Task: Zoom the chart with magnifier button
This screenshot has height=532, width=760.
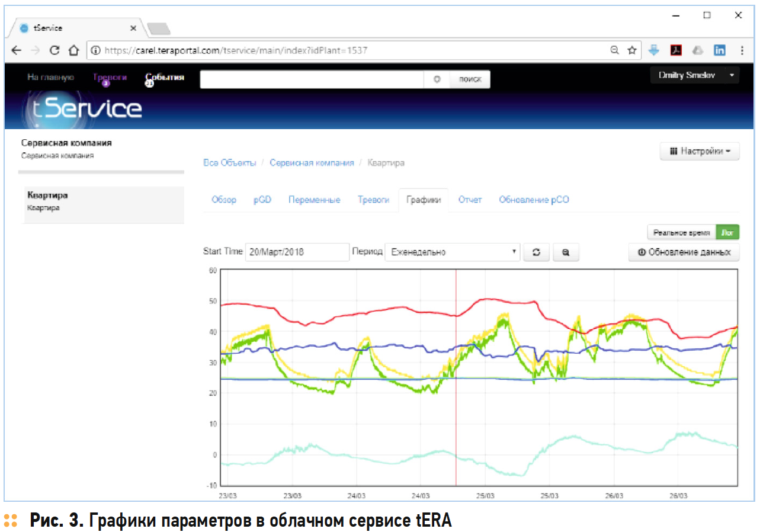Action: (566, 252)
